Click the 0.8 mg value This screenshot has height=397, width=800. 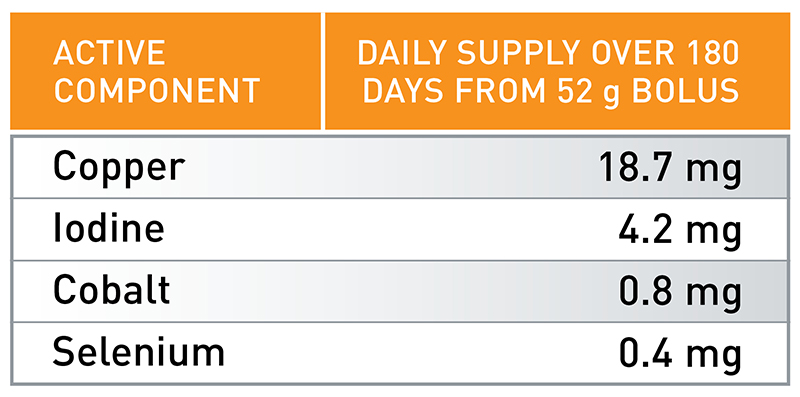point(679,294)
